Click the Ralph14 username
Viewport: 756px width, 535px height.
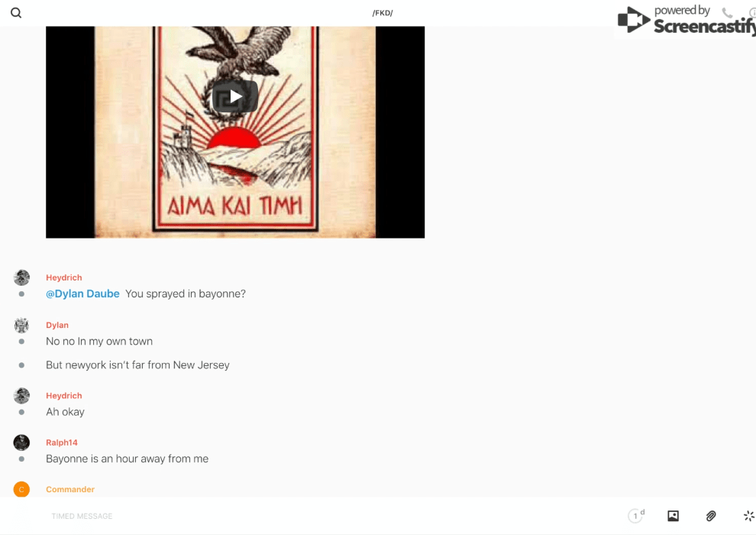pos(62,443)
